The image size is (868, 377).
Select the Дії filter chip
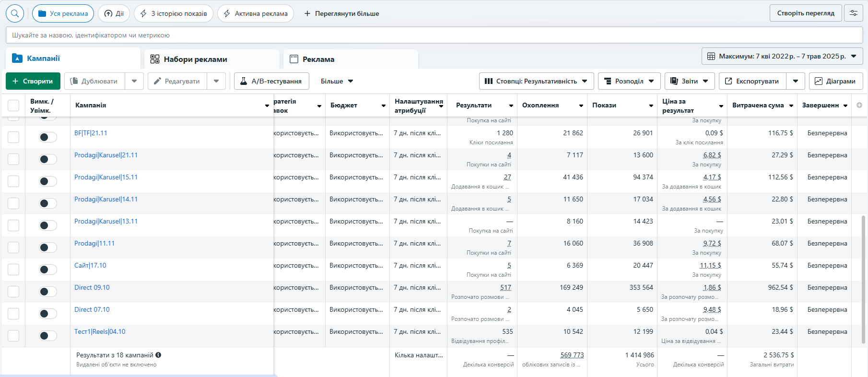[x=114, y=13]
